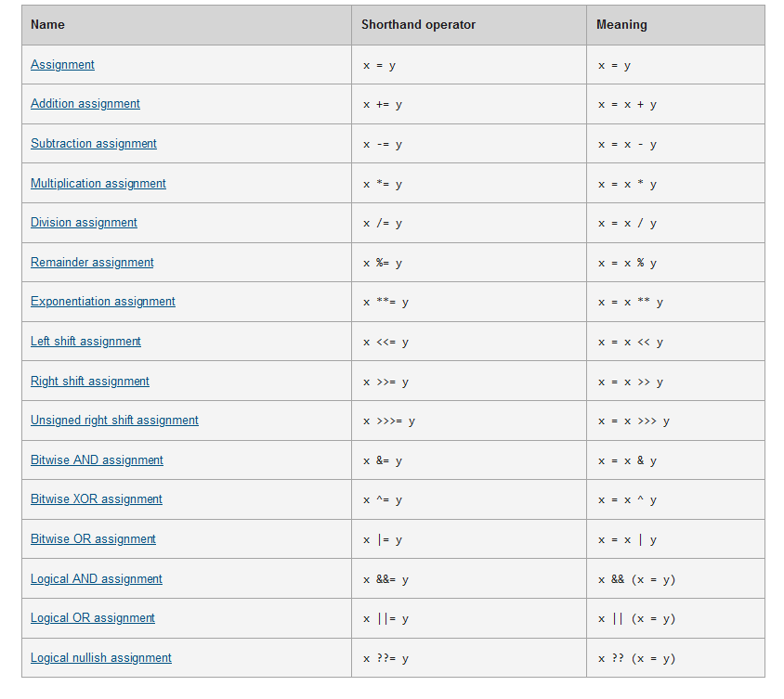Viewport: 784px width, 699px height.
Task: Open Bitwise AND assignment link
Action: (x=97, y=460)
